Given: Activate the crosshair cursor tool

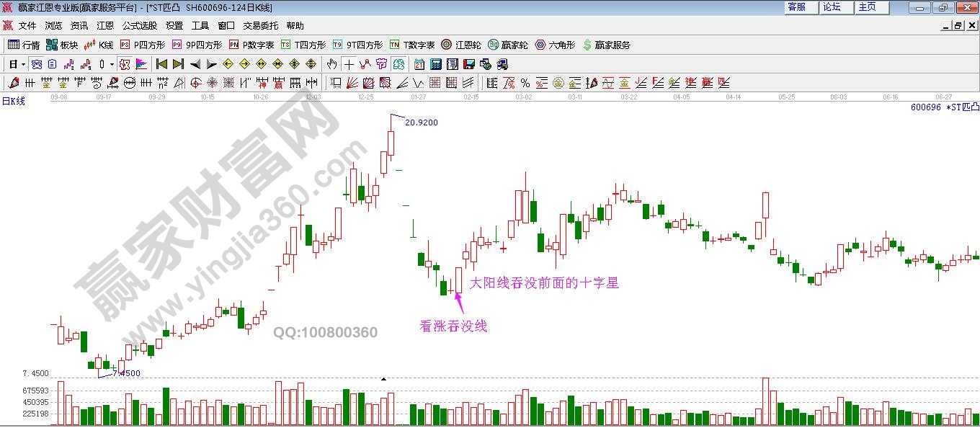Looking at the screenshot, I should pos(349,63).
